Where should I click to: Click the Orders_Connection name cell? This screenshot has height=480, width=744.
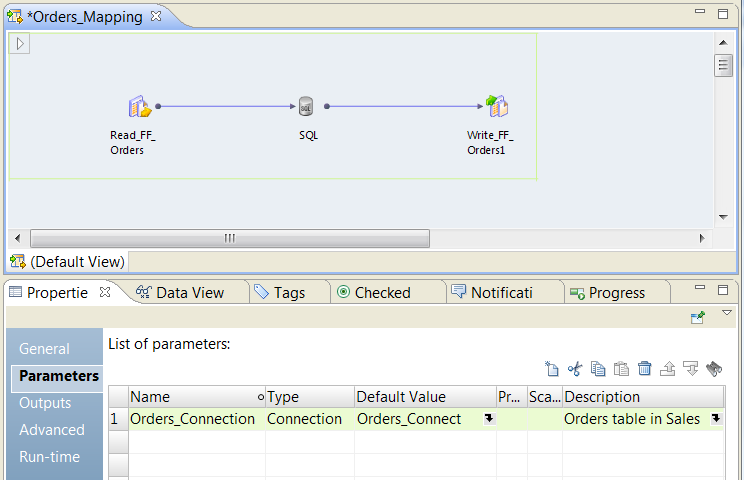click(192, 419)
